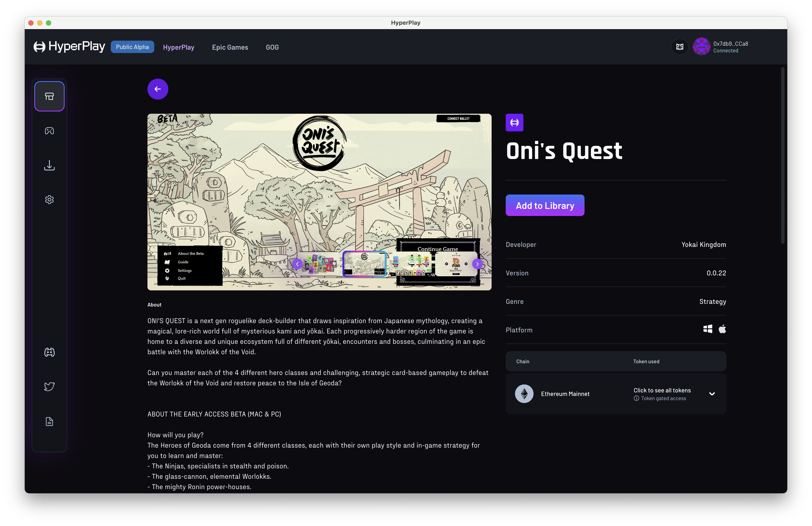812x526 pixels.
Task: Switch to the GOG tab
Action: pos(272,47)
